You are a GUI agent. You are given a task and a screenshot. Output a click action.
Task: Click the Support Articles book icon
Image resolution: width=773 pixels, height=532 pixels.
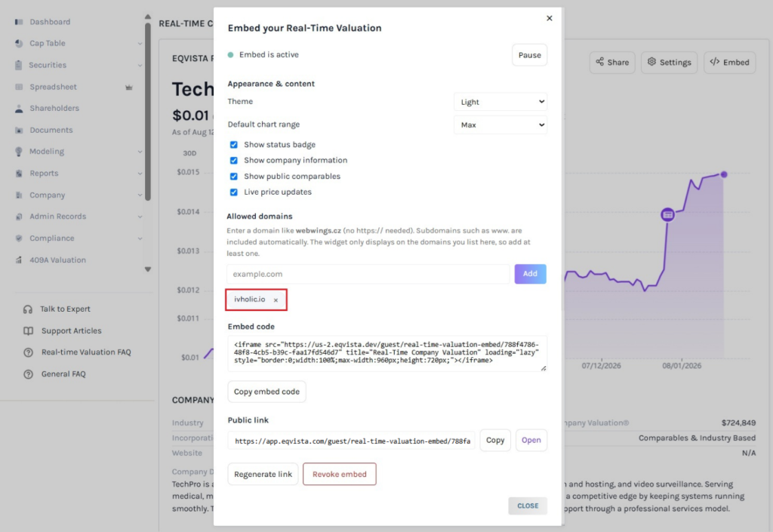(x=29, y=331)
